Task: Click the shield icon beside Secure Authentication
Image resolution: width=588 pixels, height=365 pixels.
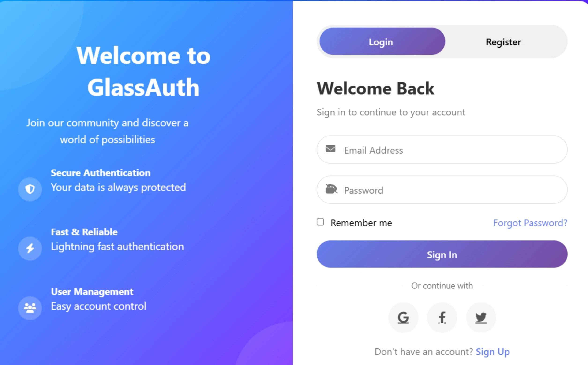Action: (30, 189)
